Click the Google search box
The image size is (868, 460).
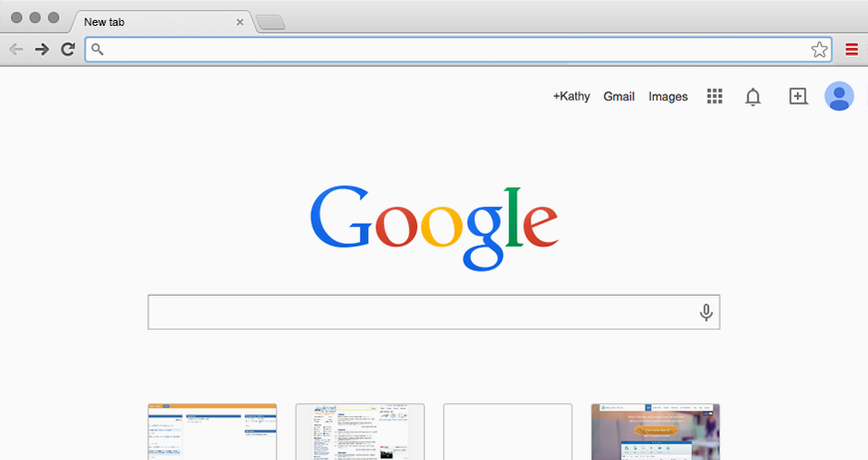point(433,313)
